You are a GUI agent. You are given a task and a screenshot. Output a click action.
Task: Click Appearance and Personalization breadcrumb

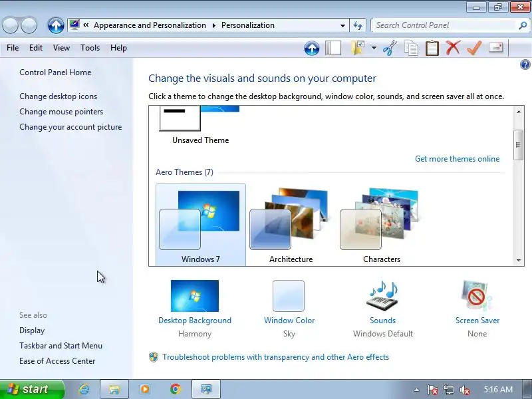click(x=150, y=25)
